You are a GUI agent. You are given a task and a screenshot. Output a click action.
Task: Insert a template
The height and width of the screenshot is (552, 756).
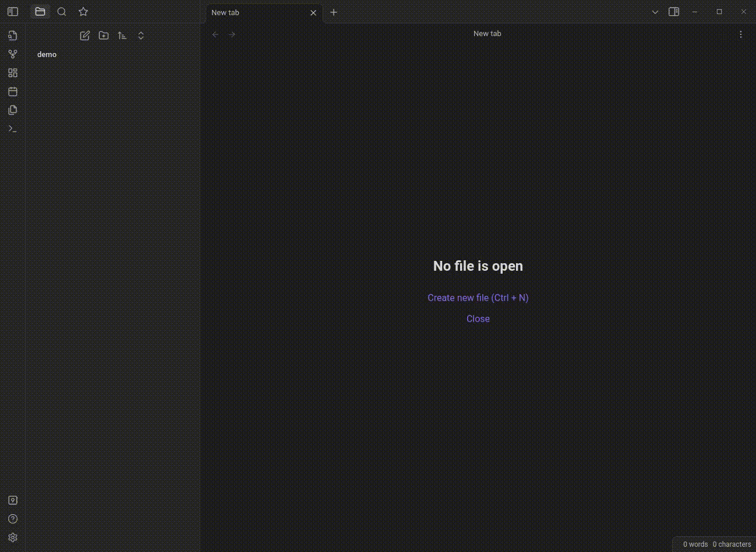13,110
